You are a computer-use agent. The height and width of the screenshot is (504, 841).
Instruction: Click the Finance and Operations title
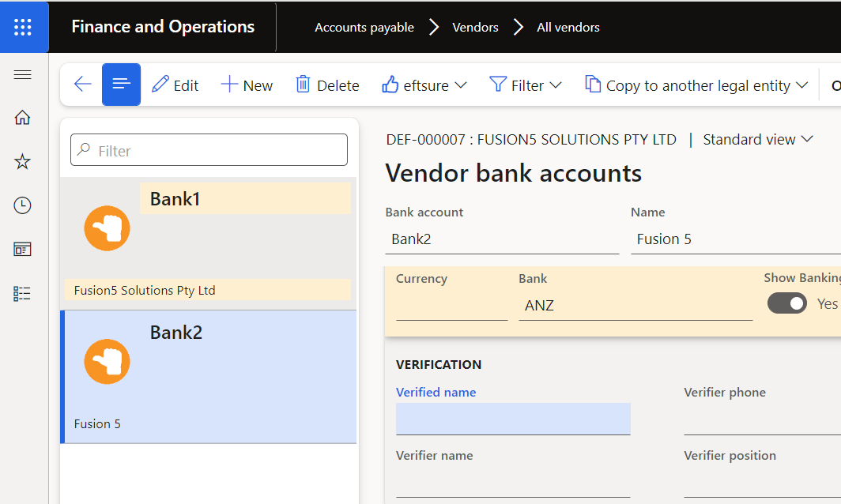[163, 27]
